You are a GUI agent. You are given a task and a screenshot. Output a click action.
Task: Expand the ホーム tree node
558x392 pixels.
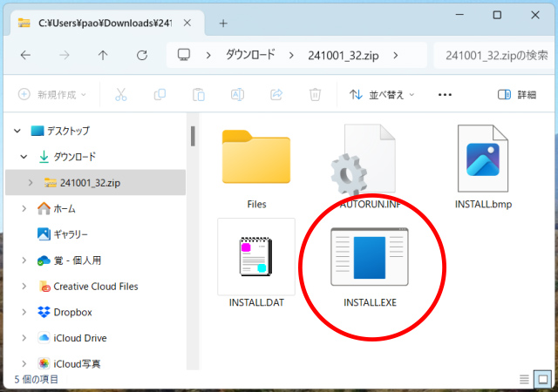coord(24,209)
